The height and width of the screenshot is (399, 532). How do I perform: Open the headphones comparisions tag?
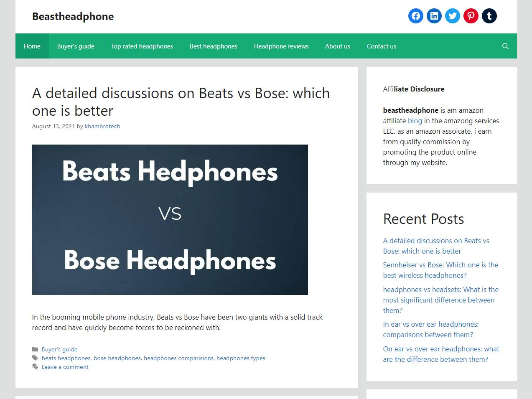click(178, 358)
